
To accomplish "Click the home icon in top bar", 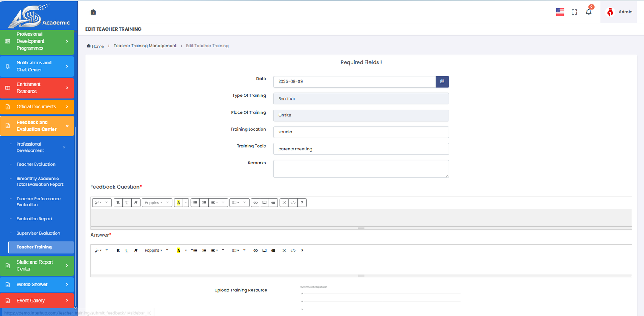I will (93, 12).
